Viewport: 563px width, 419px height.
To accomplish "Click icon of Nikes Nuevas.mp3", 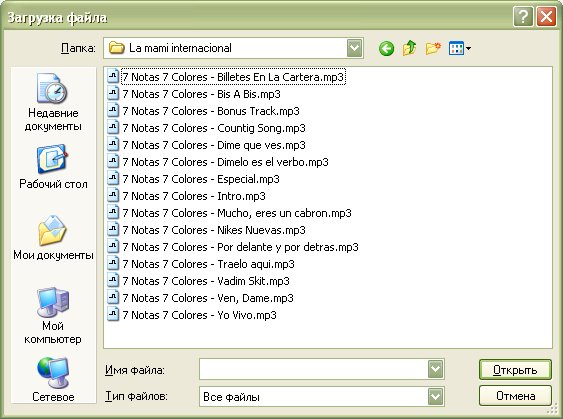I will [x=113, y=229].
